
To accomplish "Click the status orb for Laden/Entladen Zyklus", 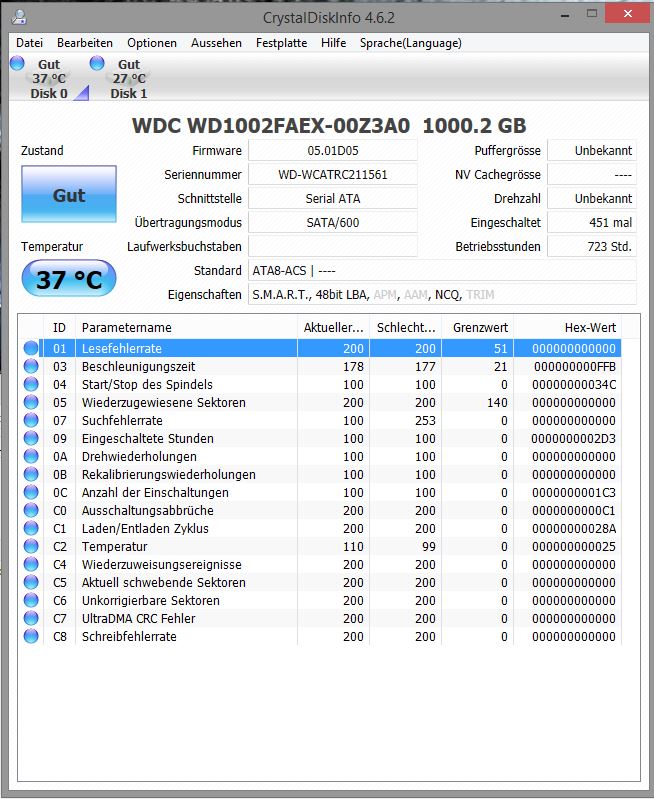I will coord(31,528).
